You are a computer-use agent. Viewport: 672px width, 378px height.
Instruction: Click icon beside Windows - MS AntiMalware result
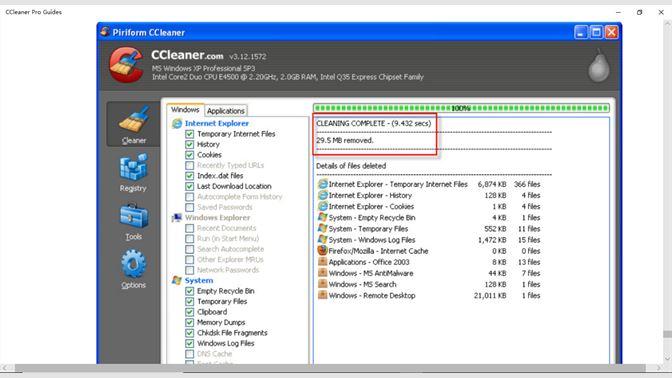322,273
